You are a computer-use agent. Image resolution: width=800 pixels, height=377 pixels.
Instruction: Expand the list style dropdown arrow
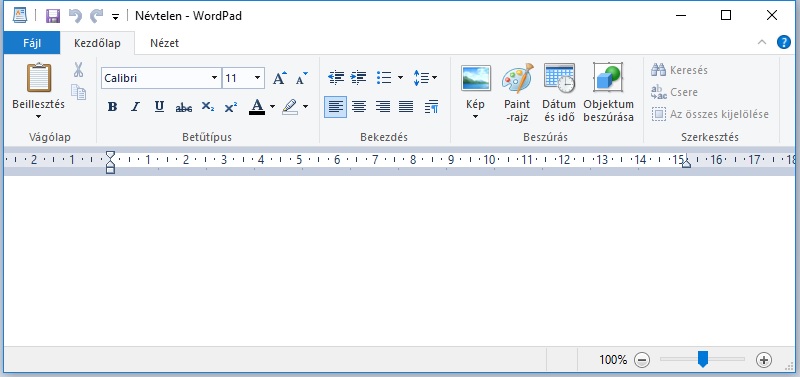click(400, 78)
